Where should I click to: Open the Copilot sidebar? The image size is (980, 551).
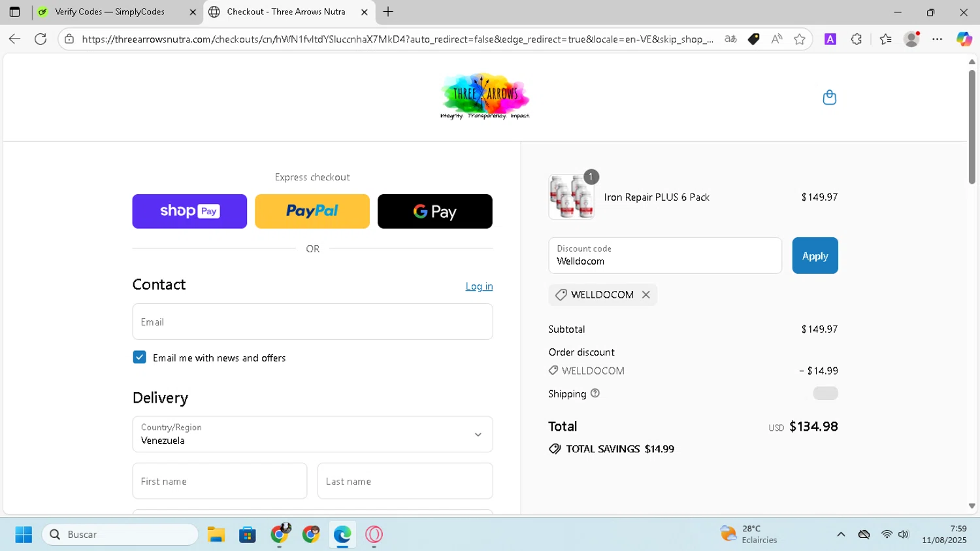click(x=964, y=39)
